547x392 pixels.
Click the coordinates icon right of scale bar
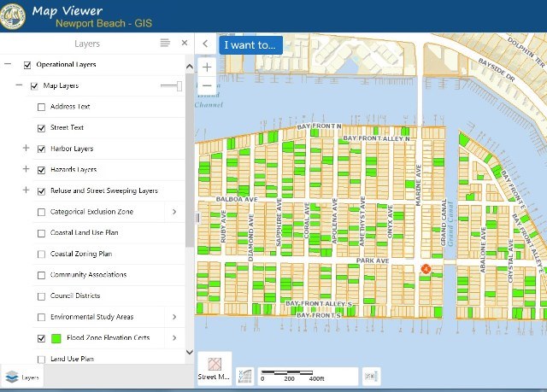pyautogui.click(x=372, y=374)
